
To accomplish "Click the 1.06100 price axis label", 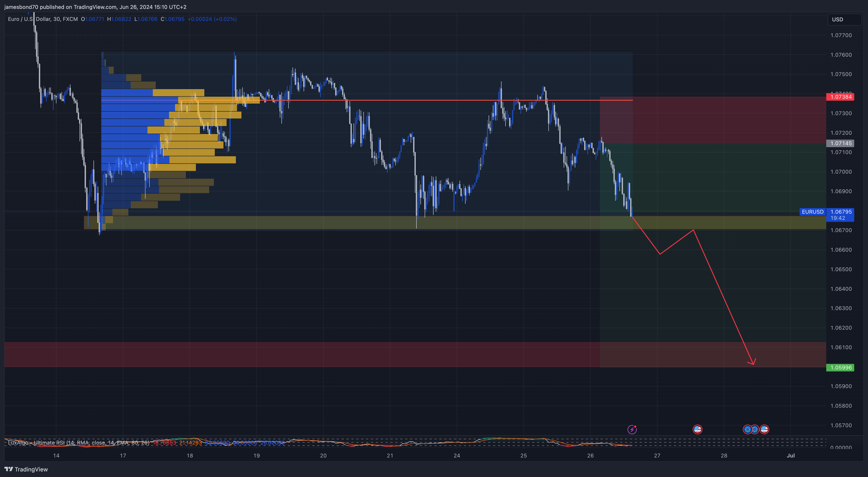I will pyautogui.click(x=841, y=347).
